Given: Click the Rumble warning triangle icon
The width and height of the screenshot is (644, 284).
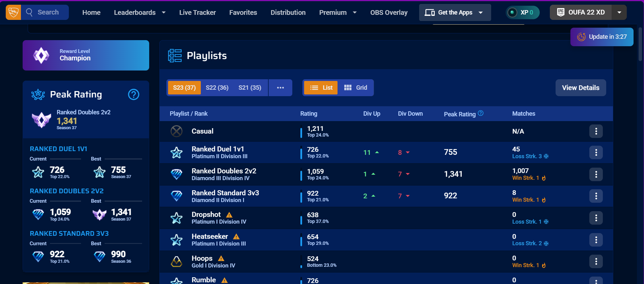Looking at the screenshot, I should pyautogui.click(x=224, y=280).
